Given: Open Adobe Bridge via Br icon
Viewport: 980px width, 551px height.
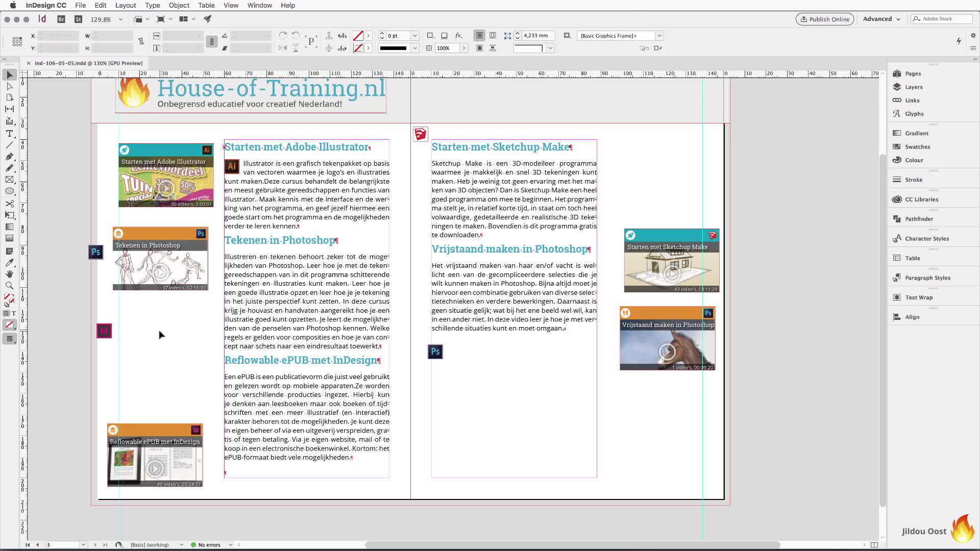Looking at the screenshot, I should click(x=61, y=19).
